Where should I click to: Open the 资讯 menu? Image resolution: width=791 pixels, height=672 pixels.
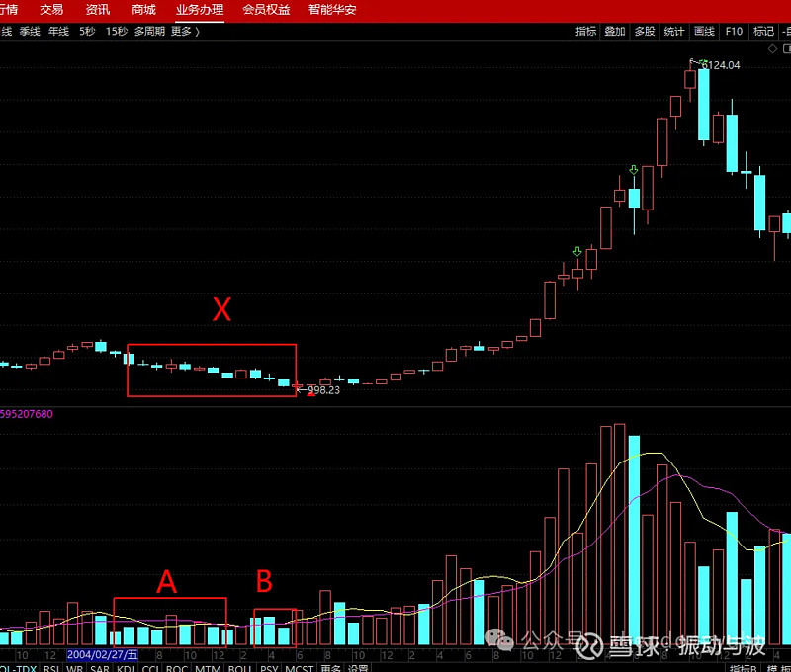tap(97, 10)
